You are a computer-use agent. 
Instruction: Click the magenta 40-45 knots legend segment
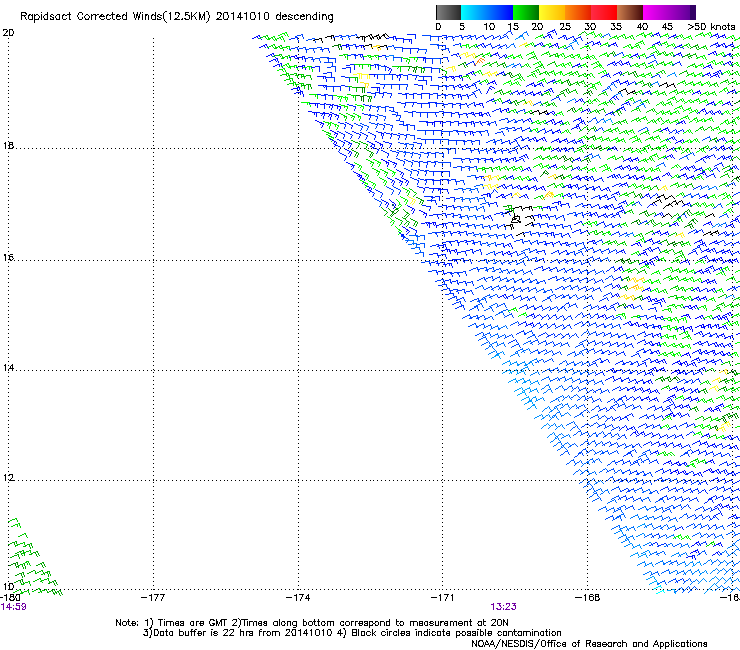(x=656, y=12)
